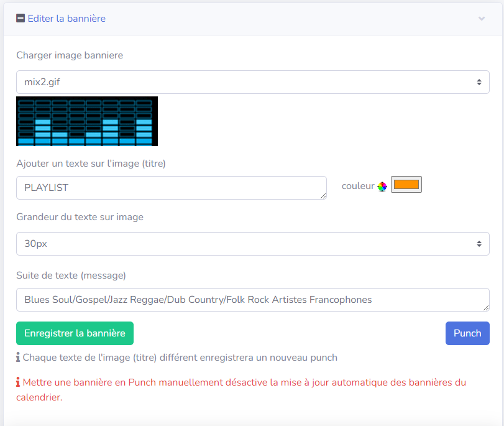Click Enregistrer la bannière button
504x426 pixels.
75,333
